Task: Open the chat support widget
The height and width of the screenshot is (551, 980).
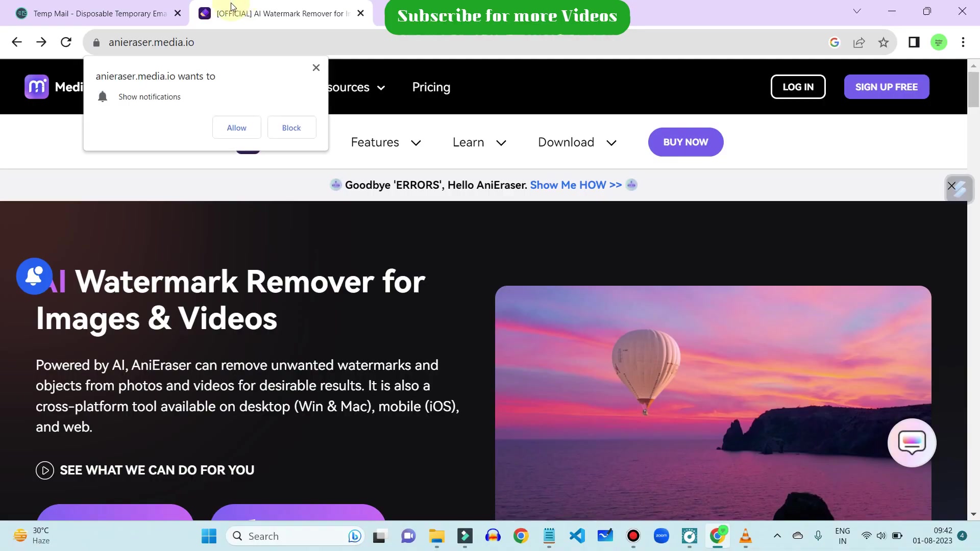Action: [912, 442]
